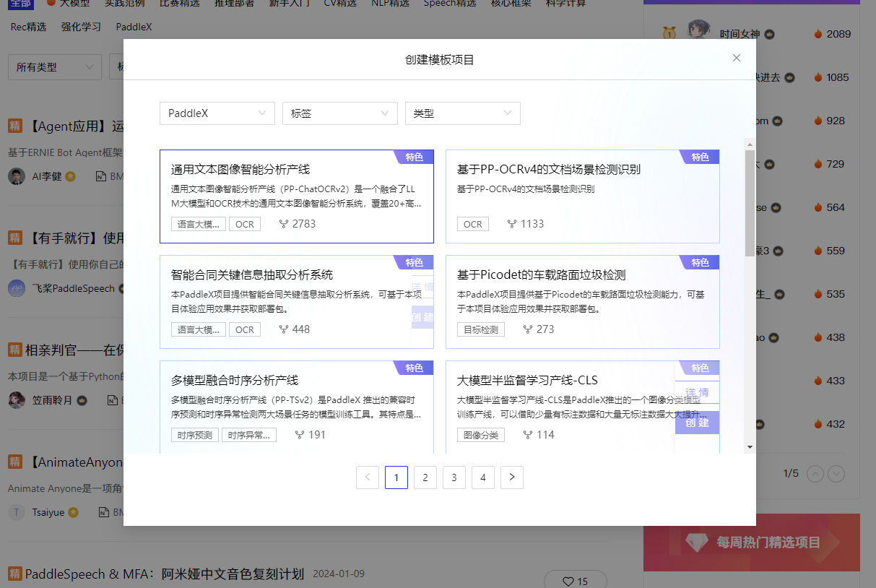
Task: Expand the 标签 filter dropdown
Action: pyautogui.click(x=340, y=113)
